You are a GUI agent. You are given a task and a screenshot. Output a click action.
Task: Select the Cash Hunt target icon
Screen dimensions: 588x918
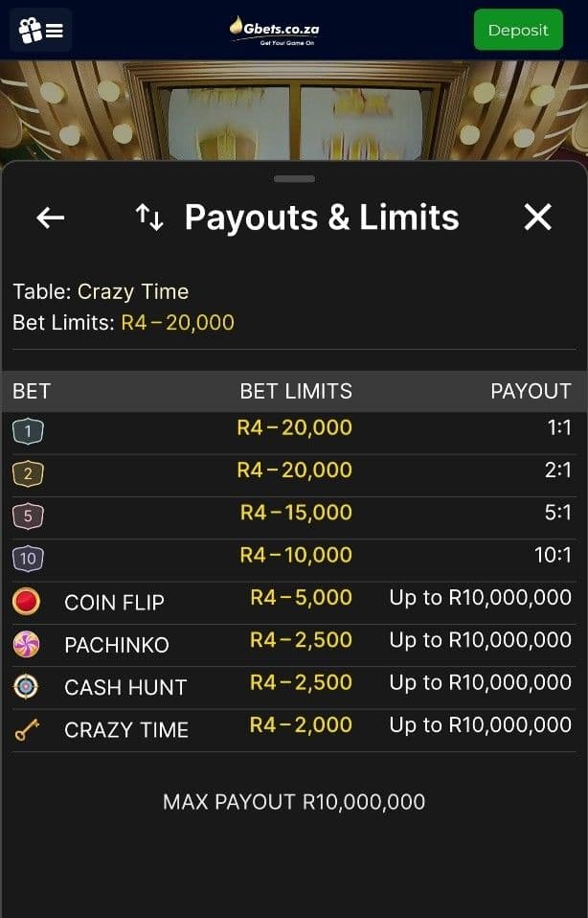[x=29, y=687]
